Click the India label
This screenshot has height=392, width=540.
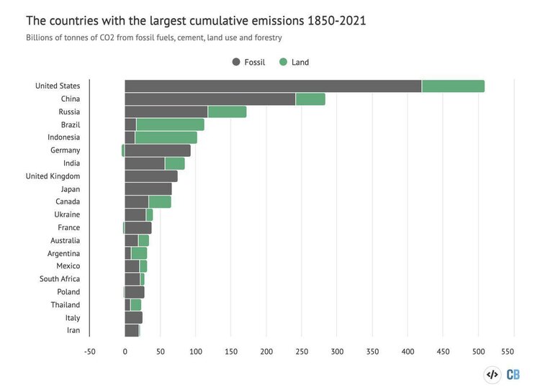71,163
